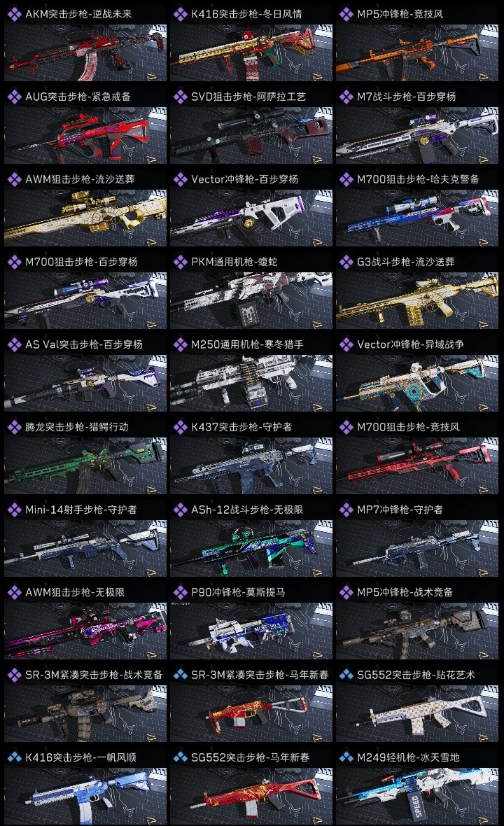Click the purple rarity icon beside AKM突击步枪-逆战未来
This screenshot has width=504, height=826.
14,14
